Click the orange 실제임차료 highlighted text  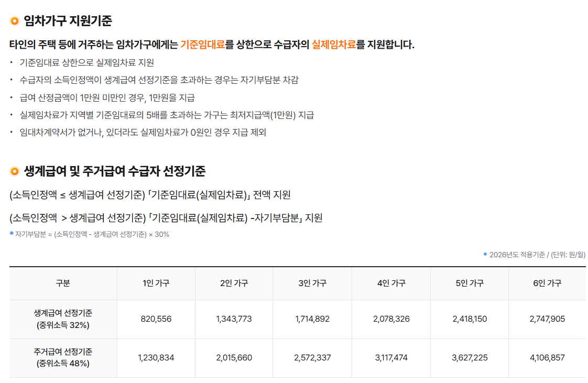[x=334, y=45]
